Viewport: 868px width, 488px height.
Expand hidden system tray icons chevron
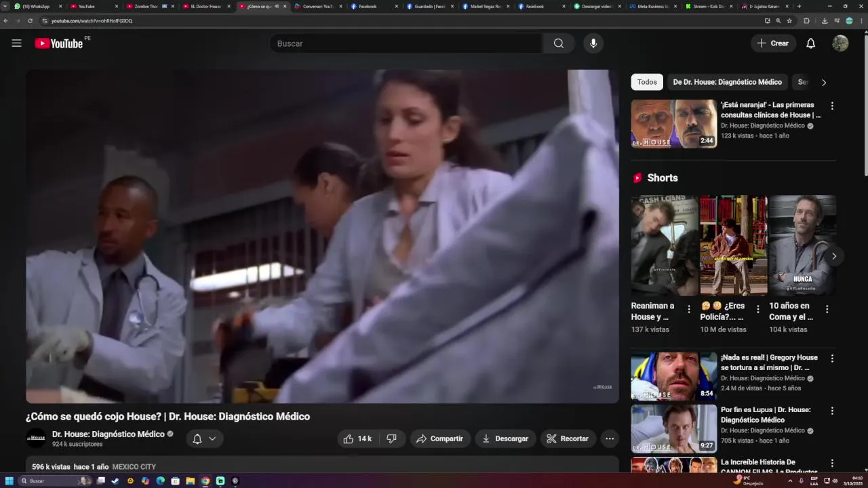tap(790, 481)
